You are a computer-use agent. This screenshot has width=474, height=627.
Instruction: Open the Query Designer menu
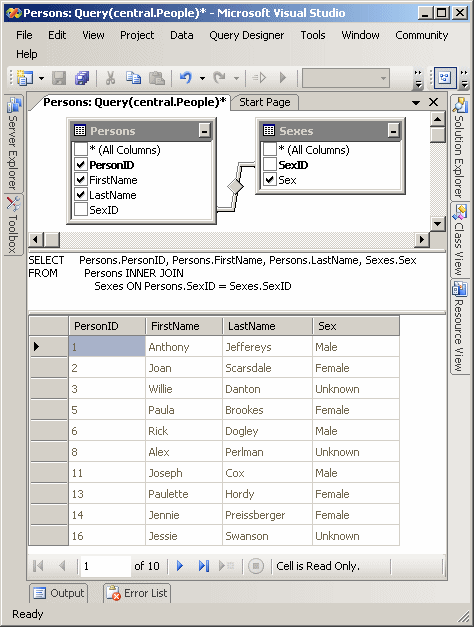(246, 35)
